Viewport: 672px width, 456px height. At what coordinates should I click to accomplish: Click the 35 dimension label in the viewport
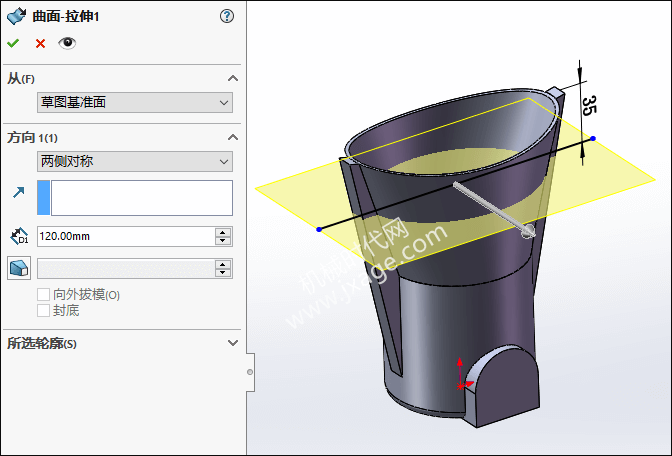[589, 104]
